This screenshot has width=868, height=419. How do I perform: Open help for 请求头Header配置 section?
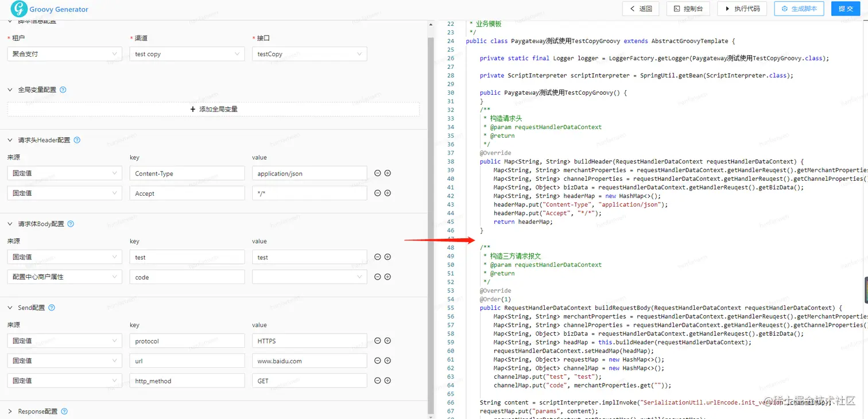(x=77, y=140)
